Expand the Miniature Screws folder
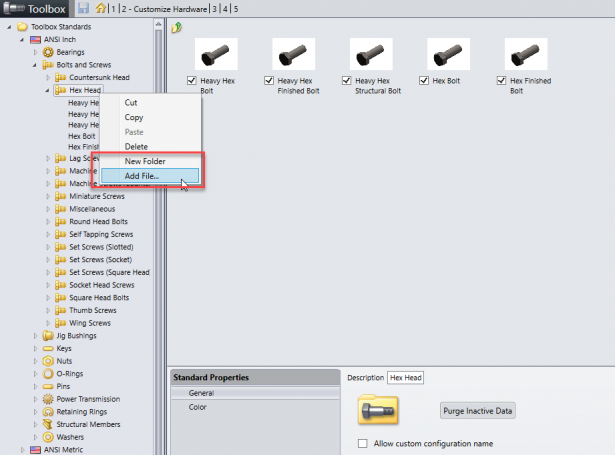615x455 pixels. (48, 197)
